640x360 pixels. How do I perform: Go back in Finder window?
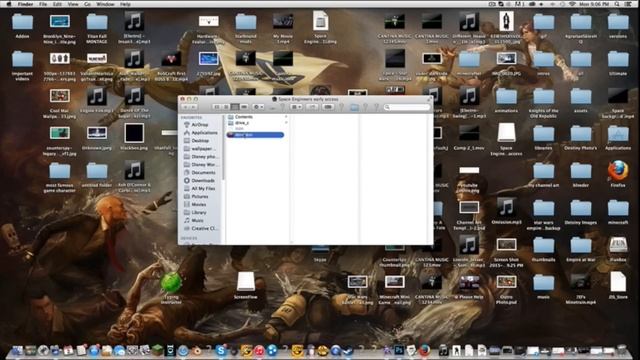(185, 107)
